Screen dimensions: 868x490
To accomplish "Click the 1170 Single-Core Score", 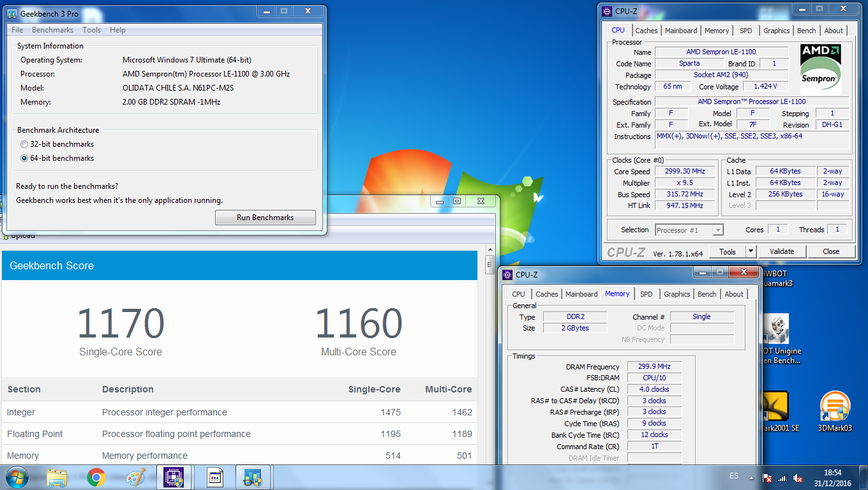I will pyautogui.click(x=121, y=323).
